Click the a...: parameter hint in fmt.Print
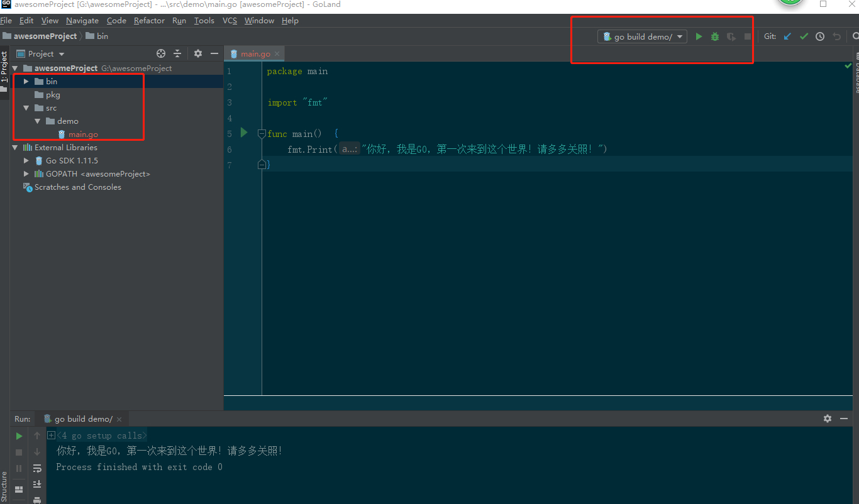Screen dimensions: 859x504 click(x=350, y=149)
